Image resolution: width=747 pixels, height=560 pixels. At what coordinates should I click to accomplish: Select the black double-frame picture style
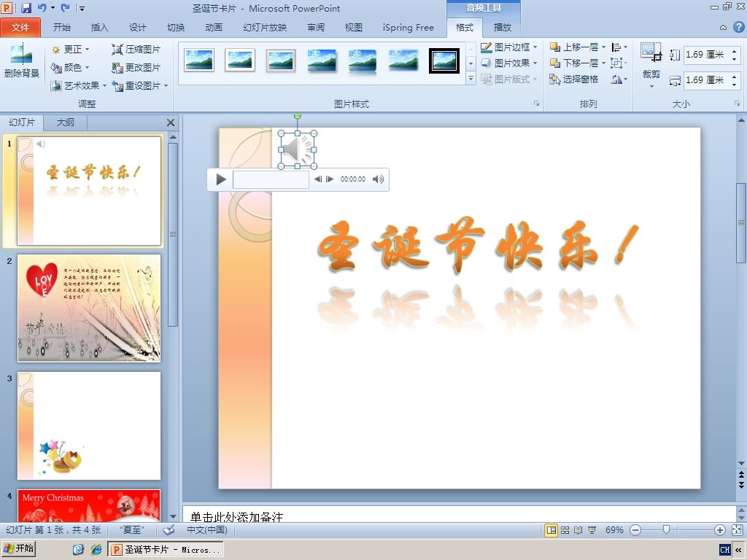444,61
